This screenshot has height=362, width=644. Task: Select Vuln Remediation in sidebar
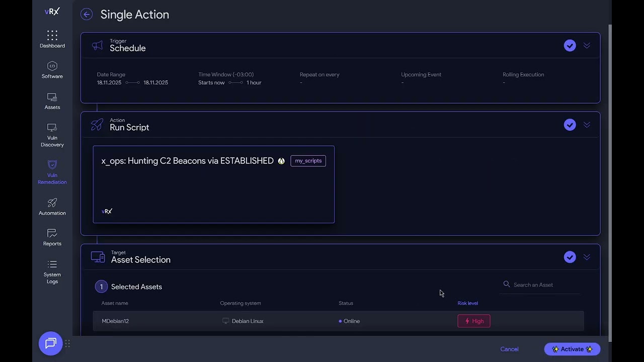tap(52, 172)
